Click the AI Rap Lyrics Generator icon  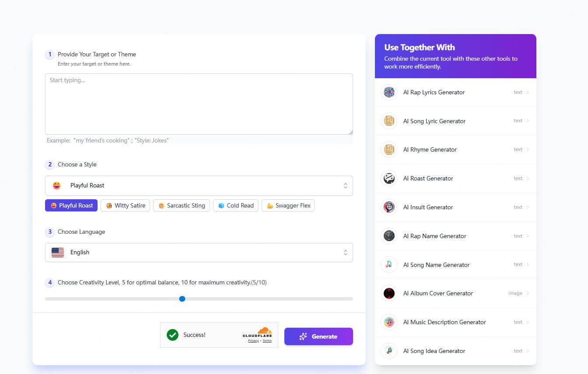(x=389, y=92)
